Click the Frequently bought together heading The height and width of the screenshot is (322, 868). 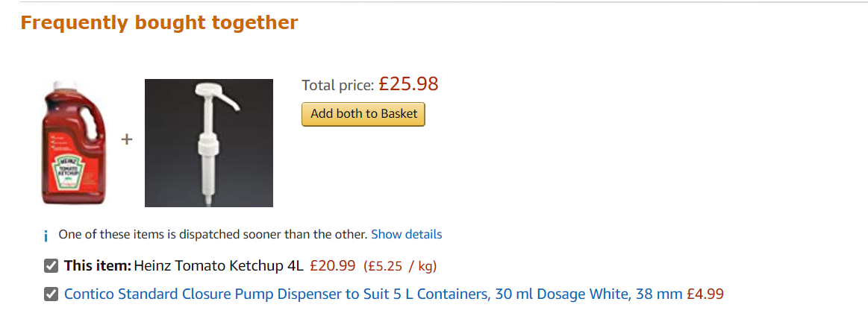159,23
